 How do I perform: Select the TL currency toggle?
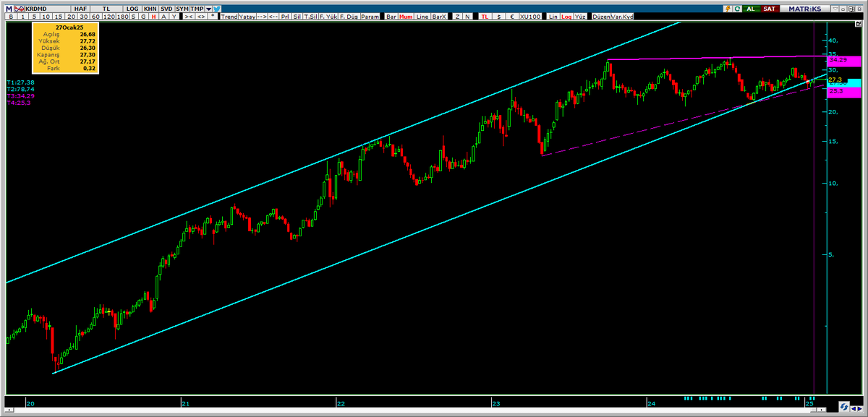[485, 16]
